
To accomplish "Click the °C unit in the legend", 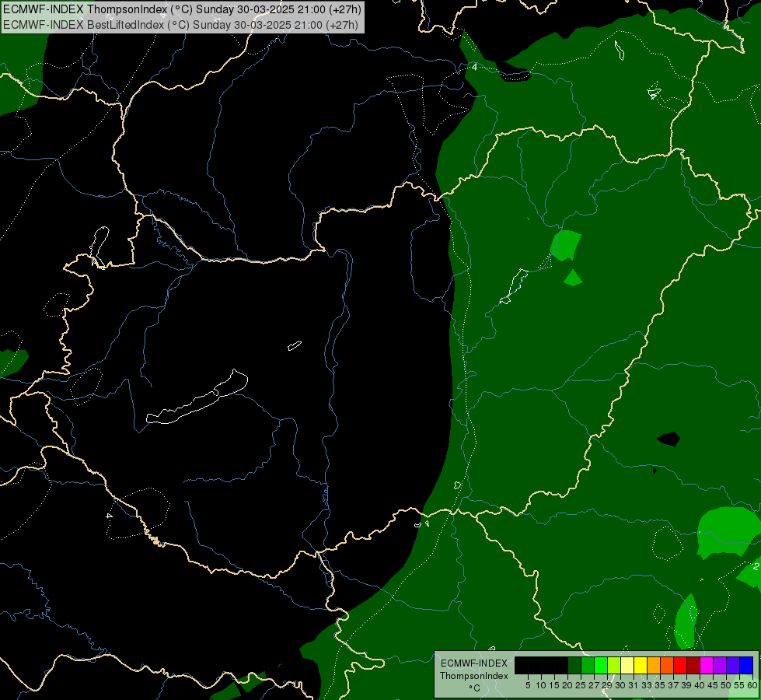I will point(475,688).
